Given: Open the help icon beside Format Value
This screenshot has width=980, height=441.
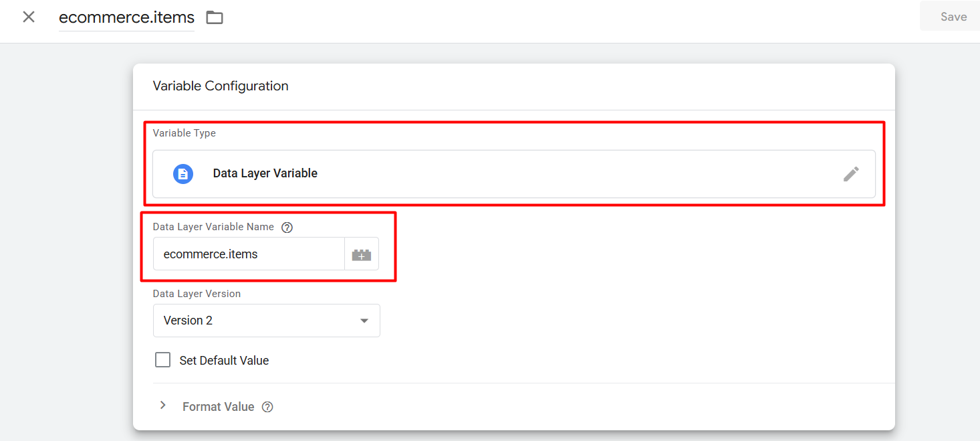Looking at the screenshot, I should point(267,407).
